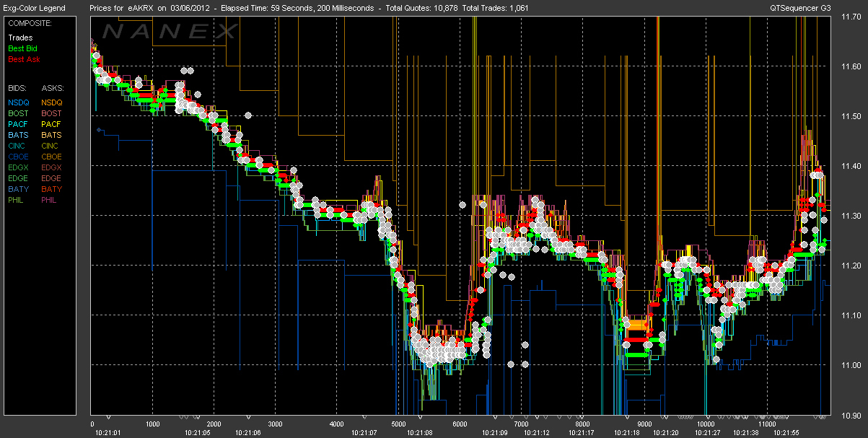This screenshot has width=868, height=438.
Task: Click NSDQ under the BIDS column
Action: (x=18, y=102)
